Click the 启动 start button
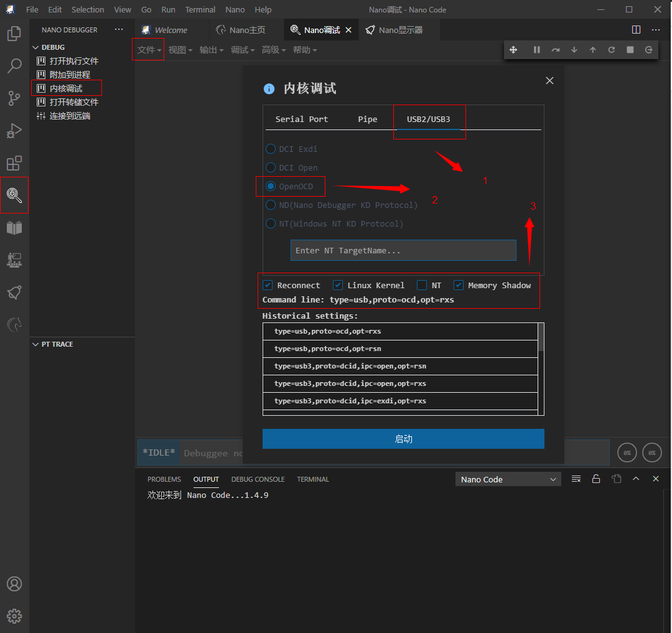 pyautogui.click(x=403, y=439)
